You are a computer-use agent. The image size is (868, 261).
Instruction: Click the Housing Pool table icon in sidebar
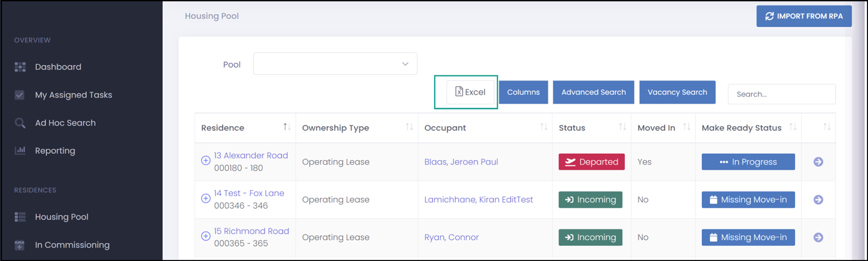20,217
